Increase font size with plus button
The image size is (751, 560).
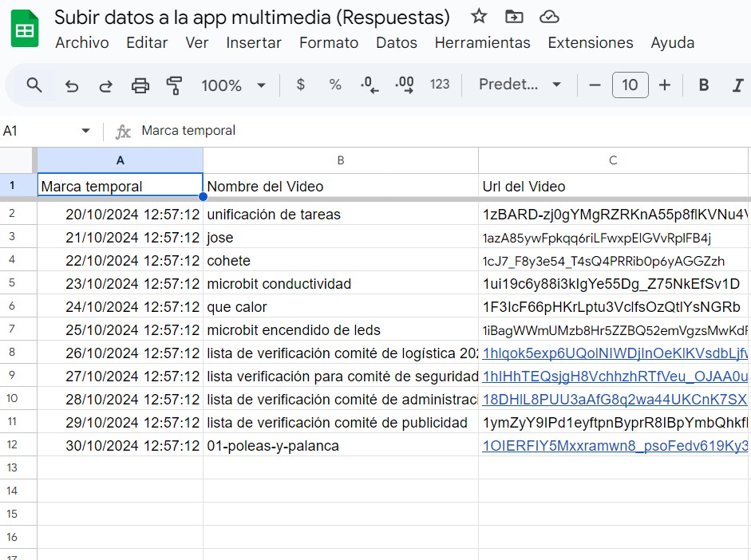(x=665, y=85)
